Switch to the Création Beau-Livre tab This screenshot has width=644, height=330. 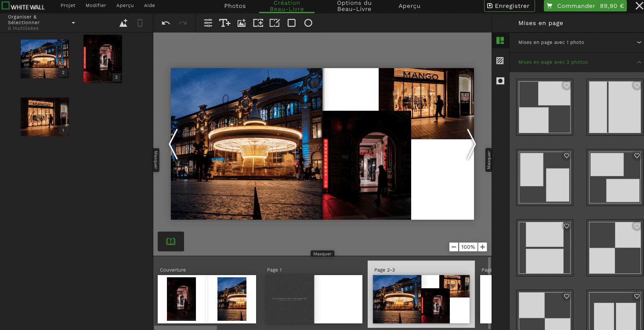pyautogui.click(x=287, y=6)
